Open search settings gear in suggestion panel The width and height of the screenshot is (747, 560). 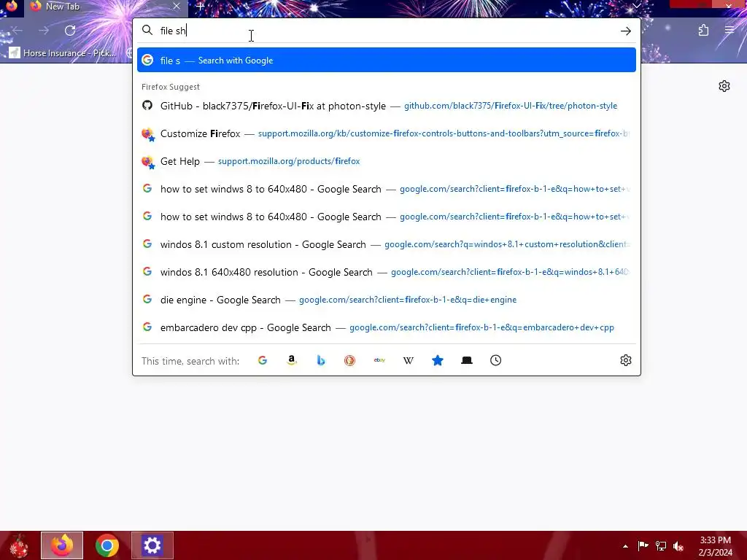click(625, 360)
